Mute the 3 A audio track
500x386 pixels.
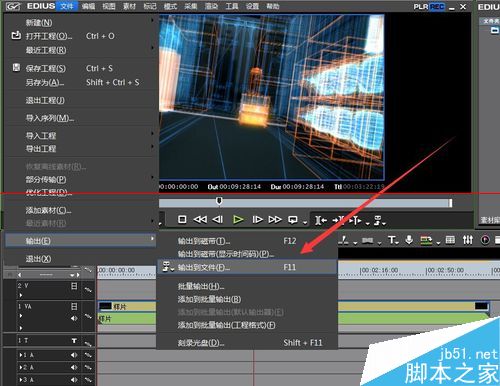coord(74,380)
